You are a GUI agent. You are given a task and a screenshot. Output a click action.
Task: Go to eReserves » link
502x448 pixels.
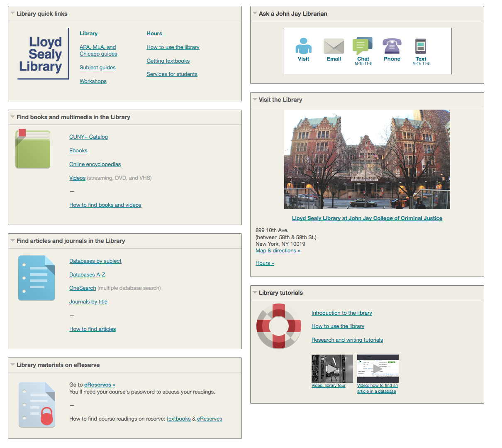100,384
